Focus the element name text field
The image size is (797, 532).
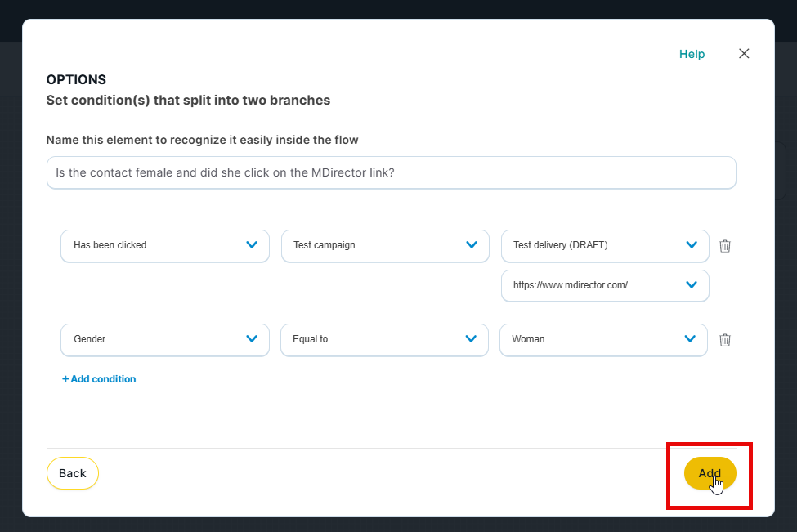coord(391,173)
